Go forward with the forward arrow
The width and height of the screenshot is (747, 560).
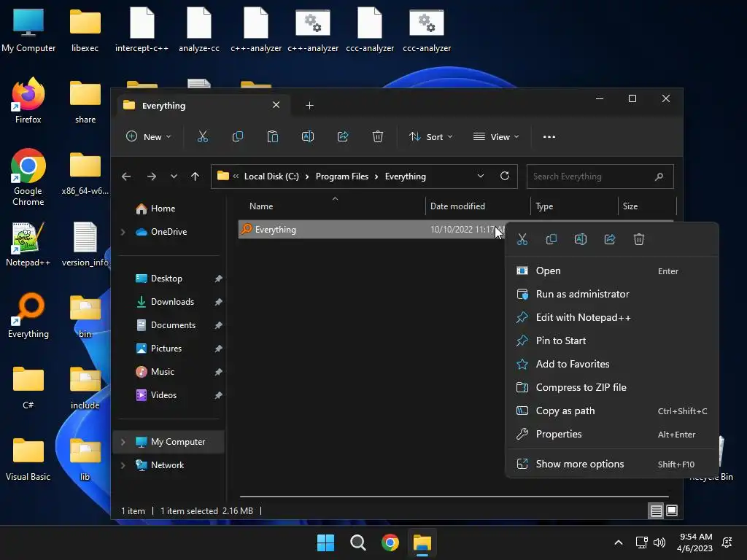tap(152, 176)
